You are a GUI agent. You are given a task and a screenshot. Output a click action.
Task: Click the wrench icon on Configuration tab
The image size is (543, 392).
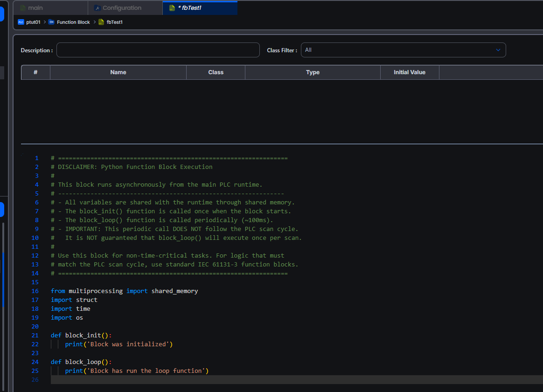pos(97,8)
